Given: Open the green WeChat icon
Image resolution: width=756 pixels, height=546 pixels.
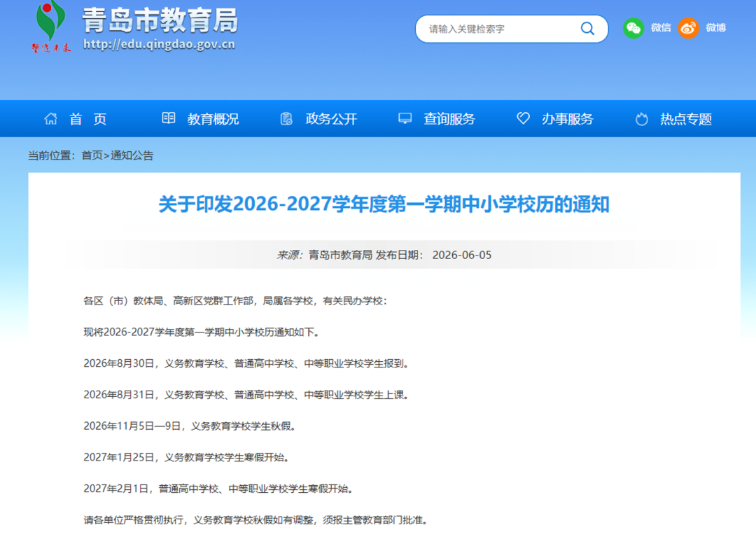Looking at the screenshot, I should point(633,28).
